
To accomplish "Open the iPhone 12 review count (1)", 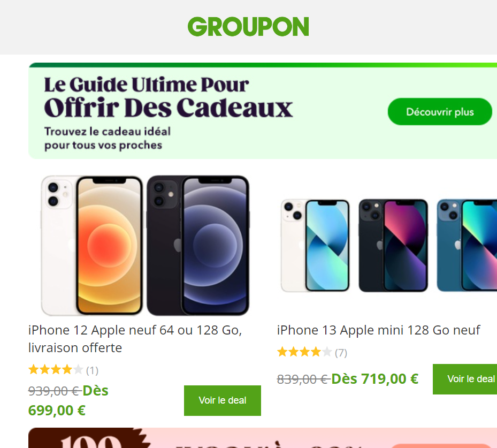I will pos(92,370).
